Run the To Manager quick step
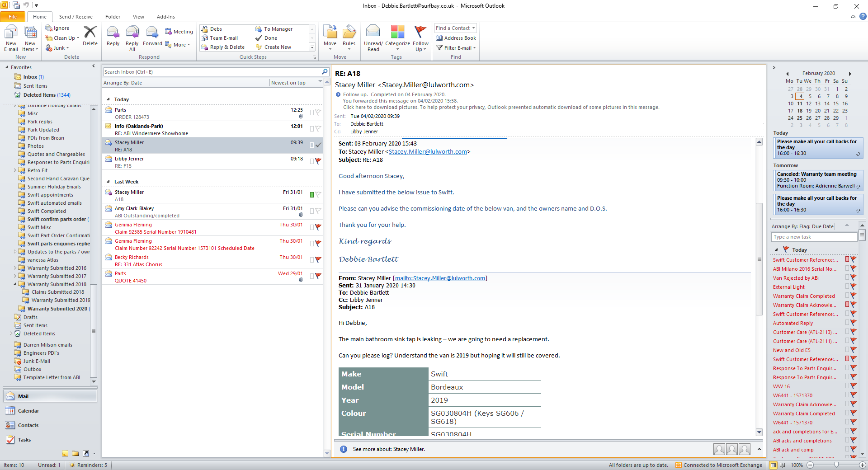868x470 pixels. pos(274,29)
